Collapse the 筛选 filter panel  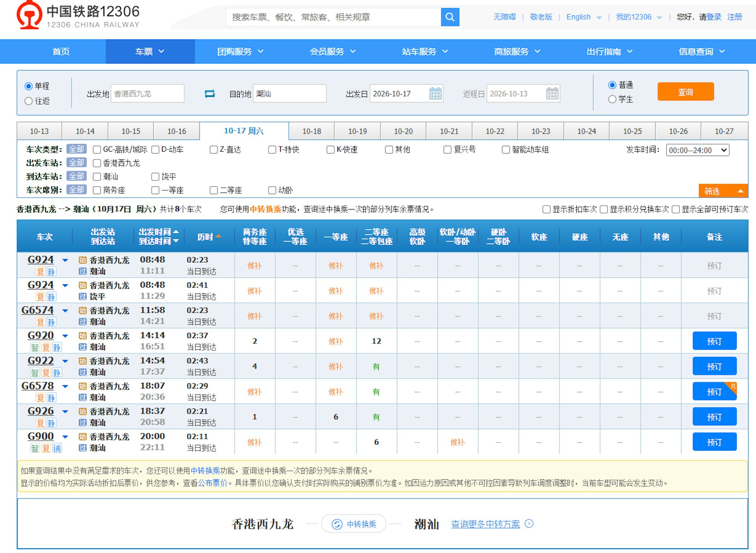pos(723,191)
